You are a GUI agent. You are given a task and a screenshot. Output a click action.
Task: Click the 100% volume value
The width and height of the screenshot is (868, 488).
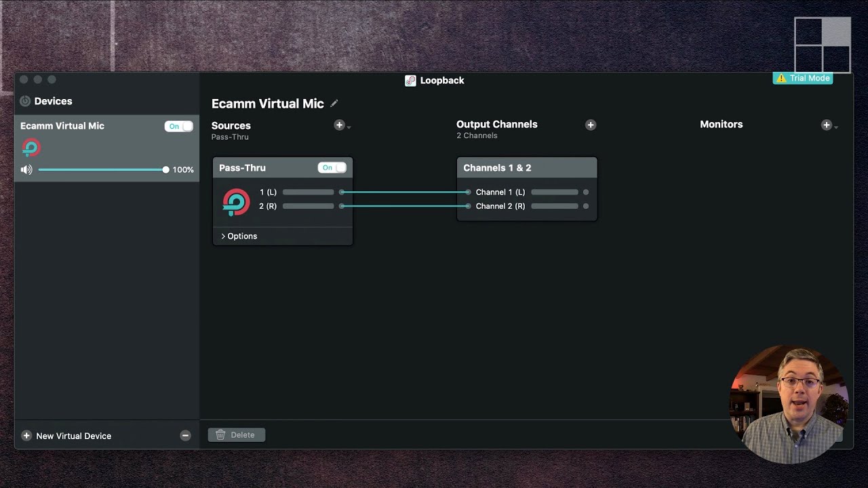coord(183,170)
